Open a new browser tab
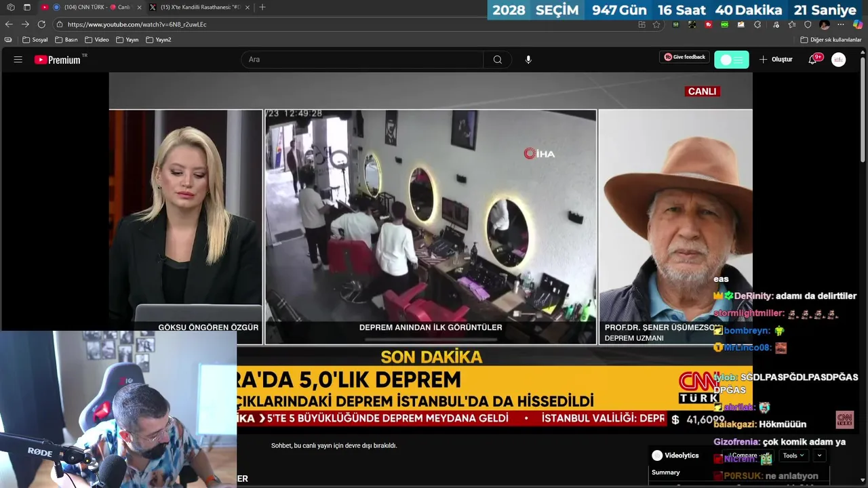The height and width of the screenshot is (488, 868). [262, 7]
